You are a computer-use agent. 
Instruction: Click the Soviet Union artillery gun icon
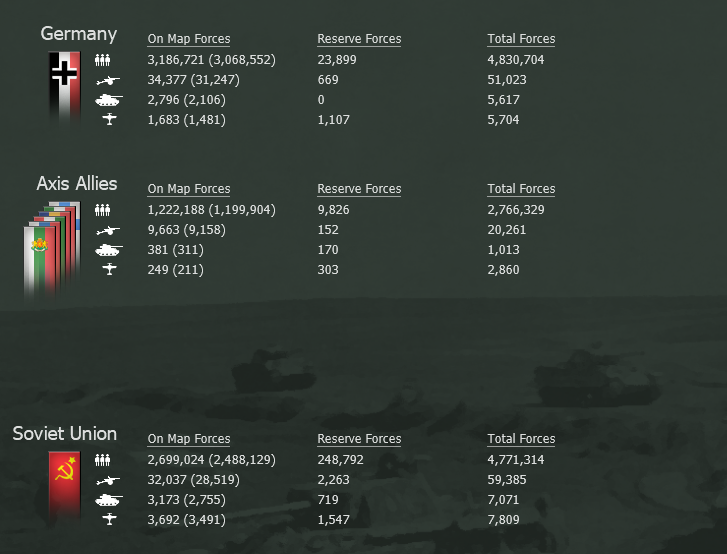[x=108, y=481]
